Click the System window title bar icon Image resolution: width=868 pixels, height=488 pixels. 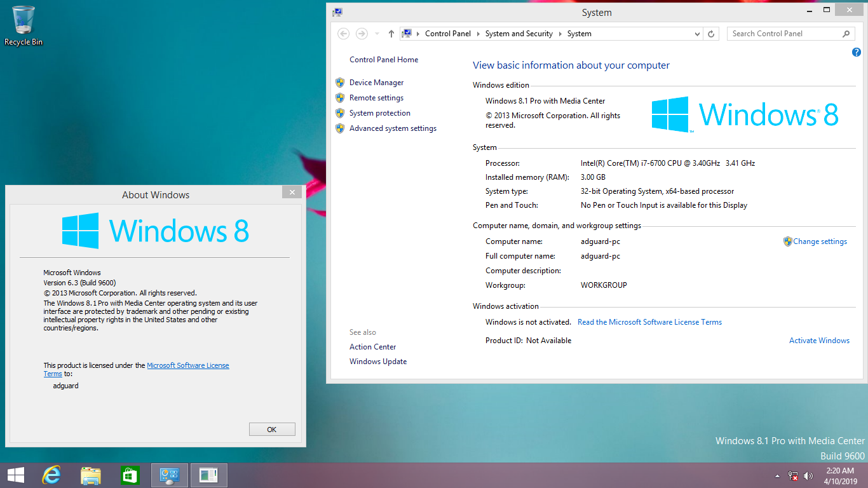tap(337, 12)
